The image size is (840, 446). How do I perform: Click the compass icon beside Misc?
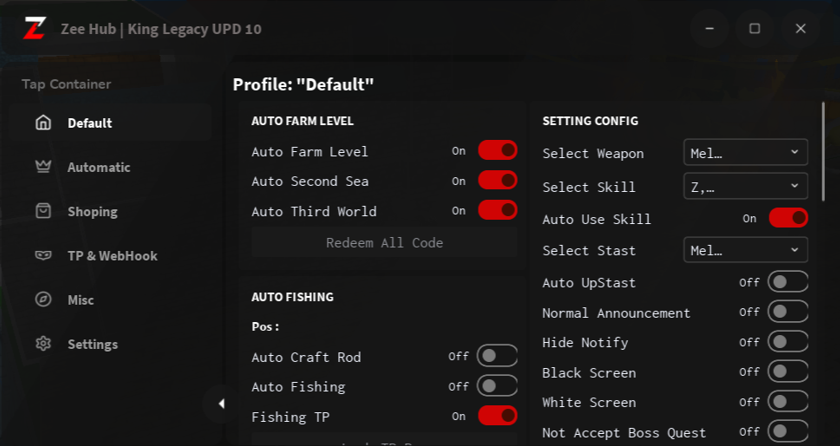(43, 300)
